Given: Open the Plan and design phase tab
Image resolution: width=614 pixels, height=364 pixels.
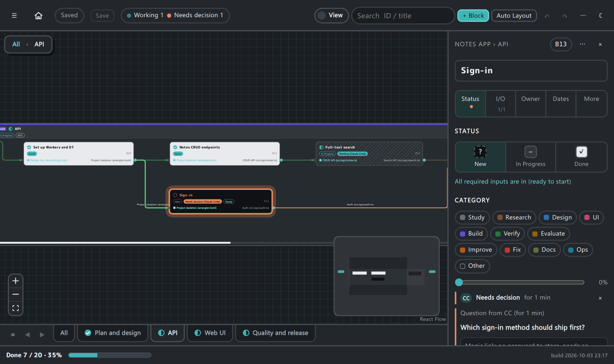Looking at the screenshot, I should pyautogui.click(x=113, y=333).
